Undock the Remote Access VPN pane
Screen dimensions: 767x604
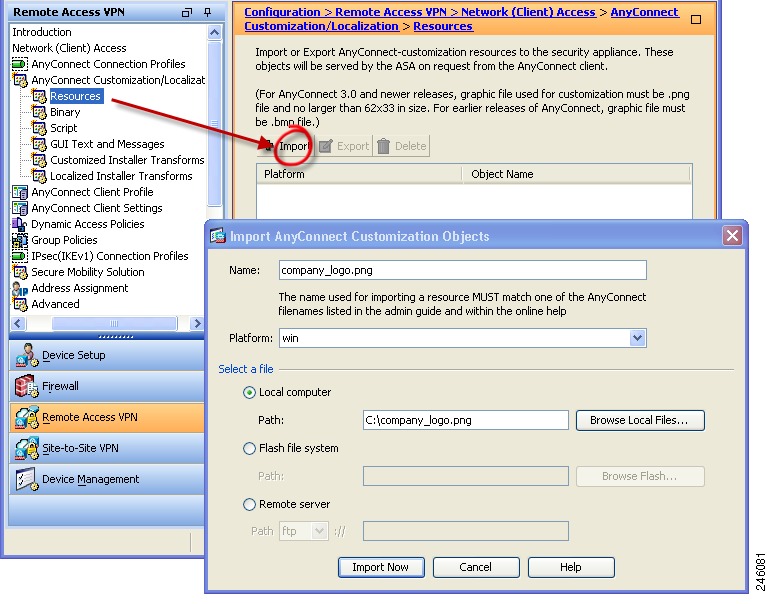[x=187, y=13]
